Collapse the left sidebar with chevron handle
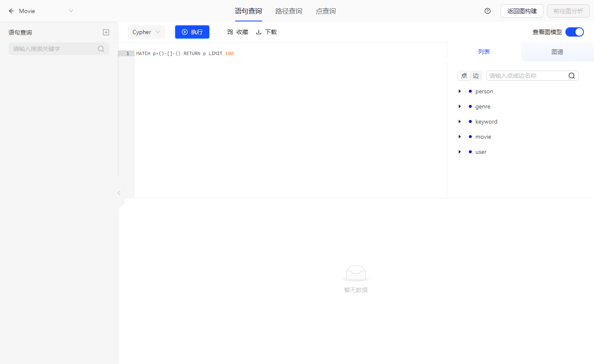Screen dimensions: 594x364 click(x=119, y=193)
